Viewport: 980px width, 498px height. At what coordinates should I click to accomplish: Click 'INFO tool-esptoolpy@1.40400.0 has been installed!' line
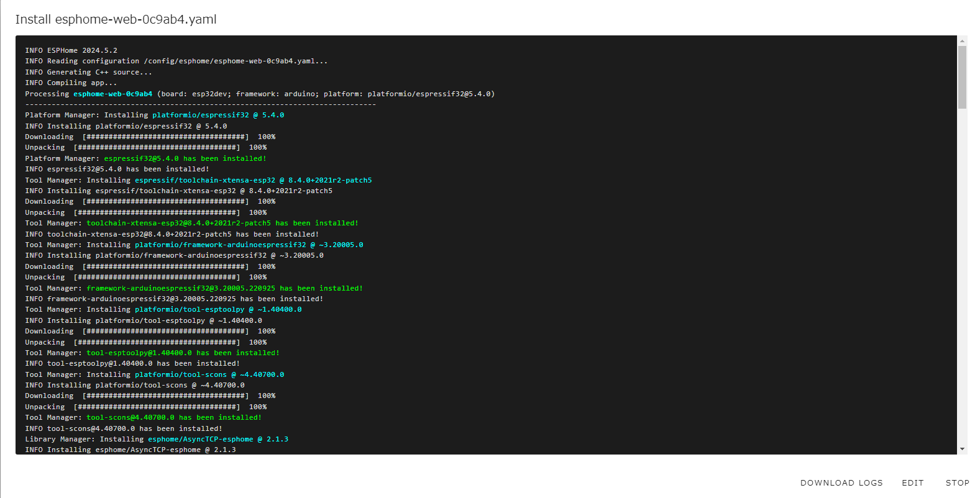click(132, 363)
